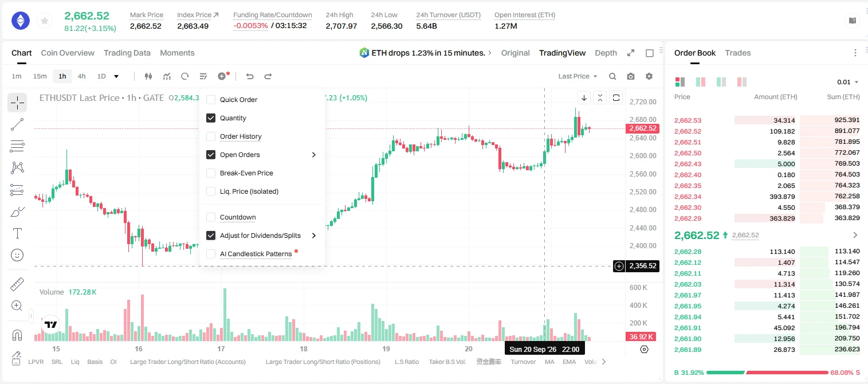The height and width of the screenshot is (384, 868).
Task: Open the guide book icon at top right
Action: [853, 21]
